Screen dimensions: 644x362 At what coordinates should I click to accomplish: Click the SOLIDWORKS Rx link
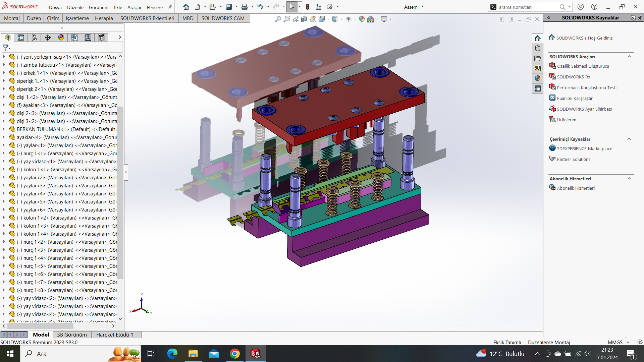pyautogui.click(x=573, y=77)
